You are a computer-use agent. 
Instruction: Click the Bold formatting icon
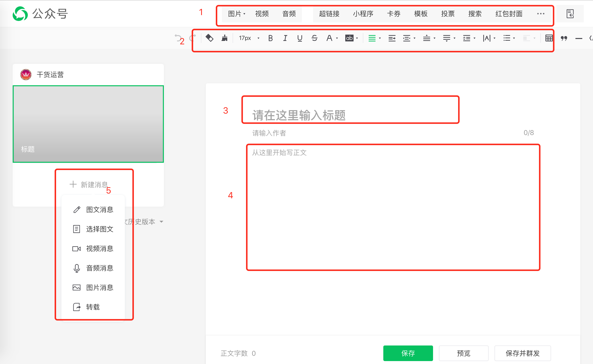pyautogui.click(x=270, y=38)
